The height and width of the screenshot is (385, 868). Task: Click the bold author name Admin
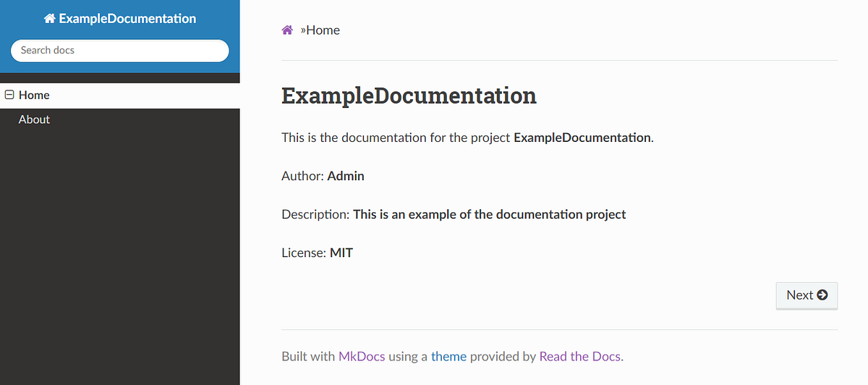pyautogui.click(x=346, y=176)
